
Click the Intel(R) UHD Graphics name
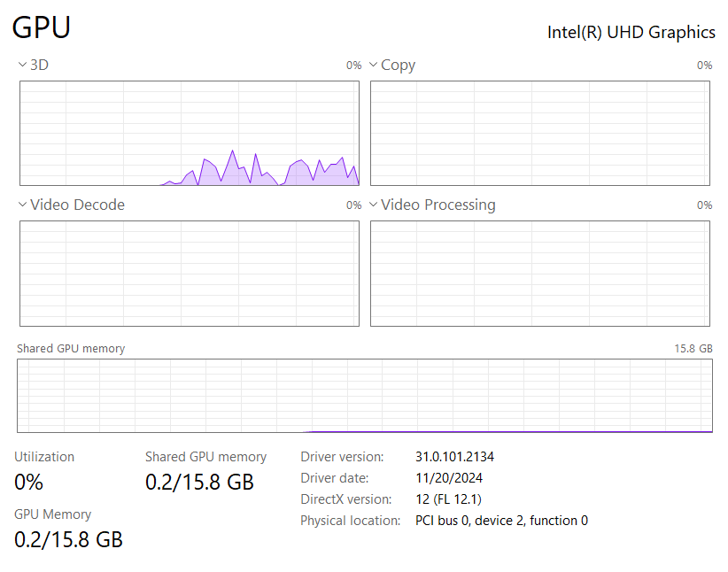pyautogui.click(x=631, y=33)
